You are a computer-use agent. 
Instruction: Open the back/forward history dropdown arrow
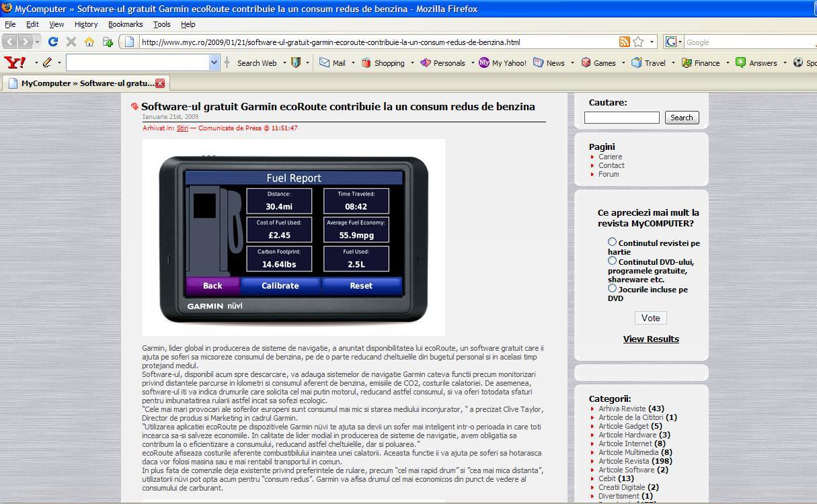pos(37,42)
